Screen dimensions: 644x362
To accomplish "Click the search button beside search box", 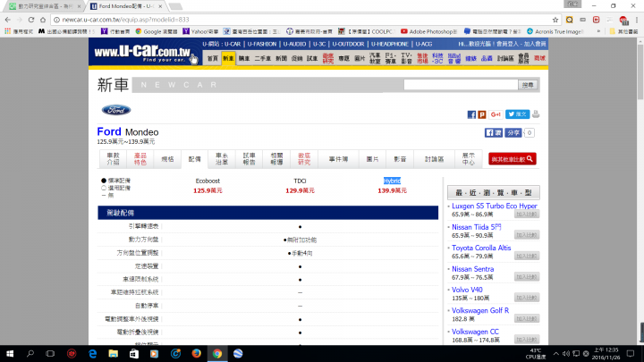I will pos(528,85).
